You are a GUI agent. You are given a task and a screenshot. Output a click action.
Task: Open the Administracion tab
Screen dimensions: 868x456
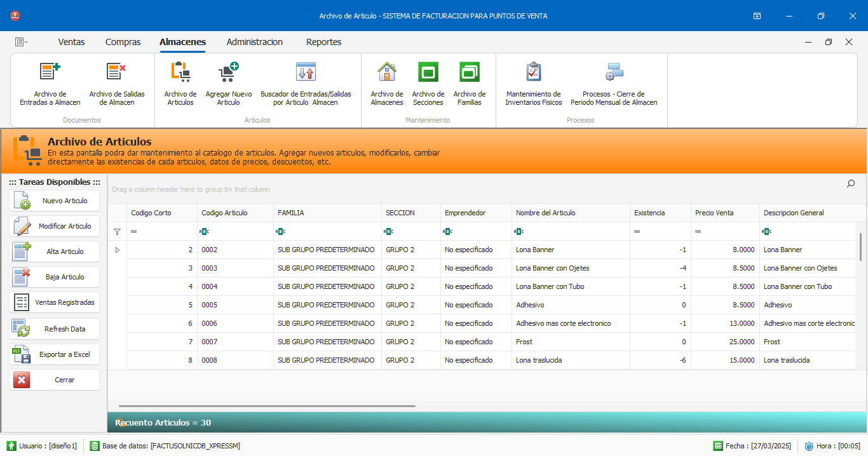pos(255,42)
